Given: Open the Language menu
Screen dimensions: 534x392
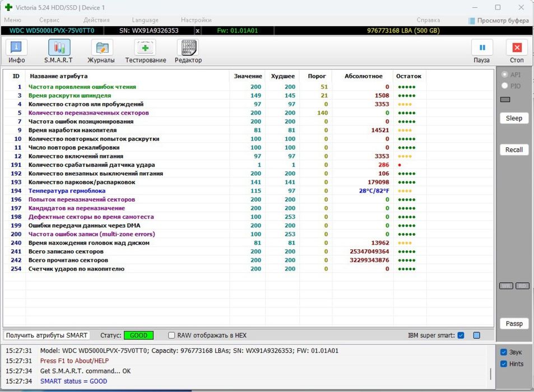Looking at the screenshot, I should point(145,20).
